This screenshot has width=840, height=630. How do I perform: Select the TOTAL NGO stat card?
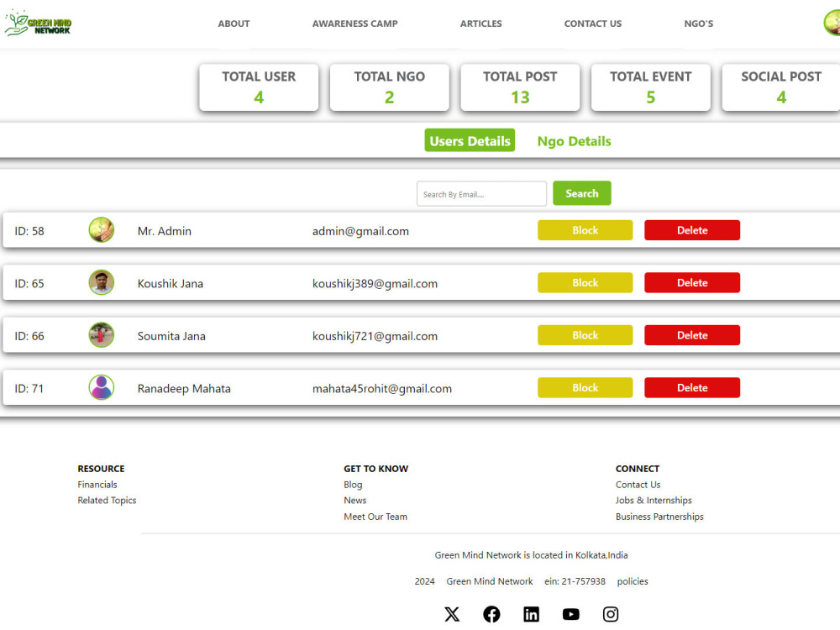(390, 87)
